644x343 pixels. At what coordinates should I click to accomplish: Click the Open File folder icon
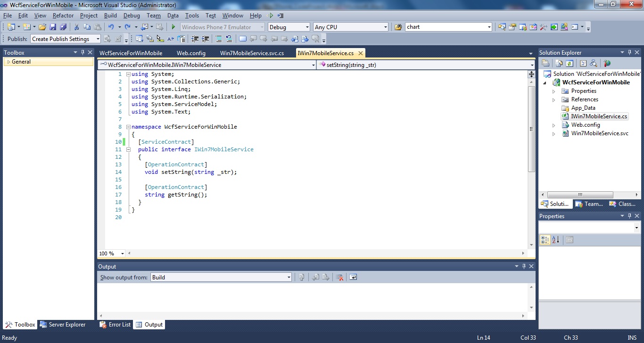point(42,27)
